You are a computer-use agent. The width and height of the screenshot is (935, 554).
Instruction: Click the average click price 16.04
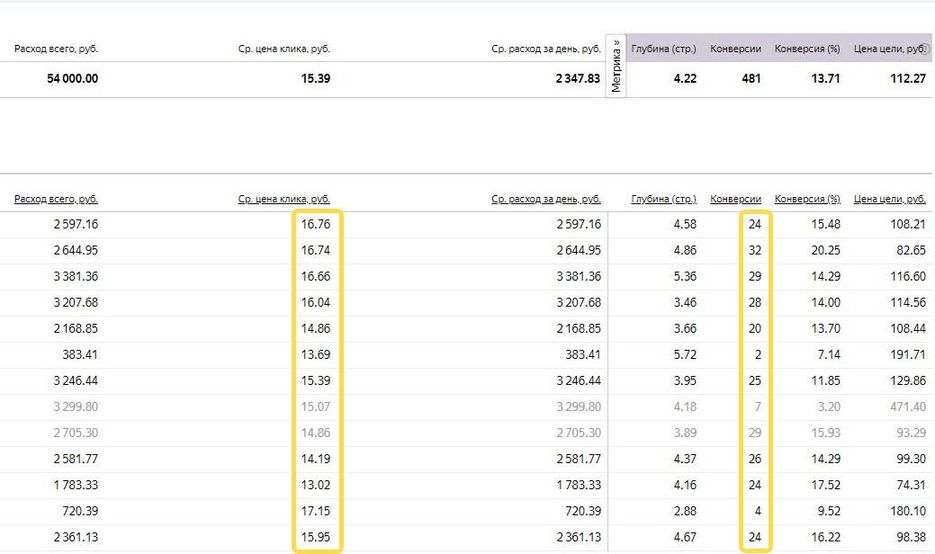(315, 302)
